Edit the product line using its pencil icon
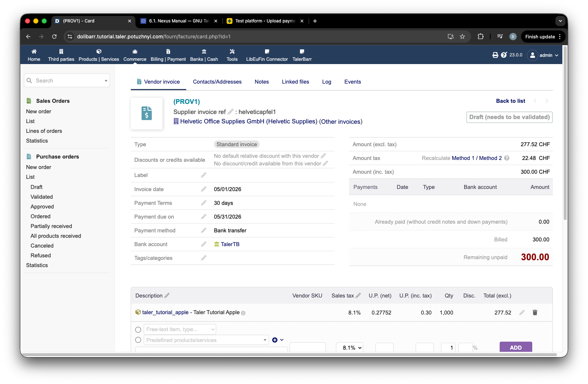The width and height of the screenshot is (588, 384). coord(522,312)
